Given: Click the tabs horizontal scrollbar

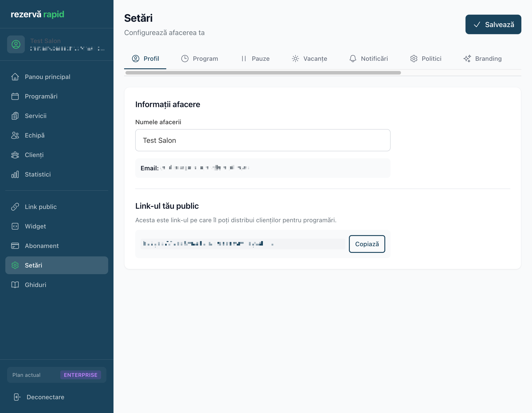Looking at the screenshot, I should 263,73.
